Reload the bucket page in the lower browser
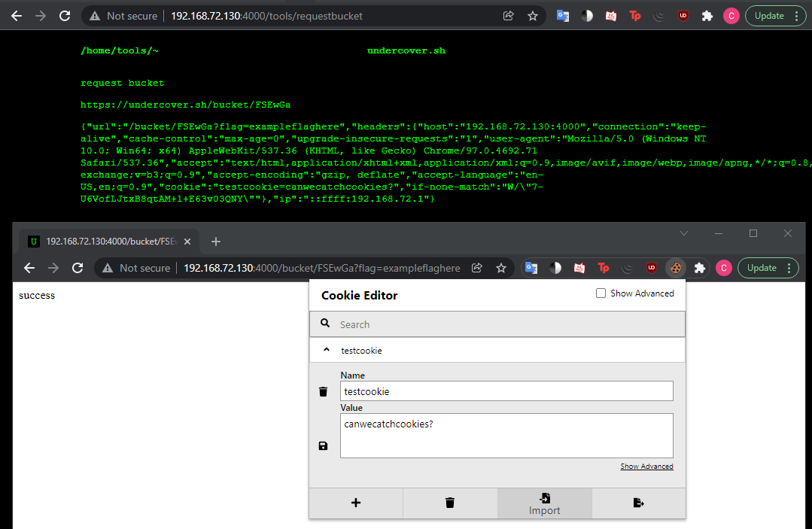812x529 pixels. [78, 268]
